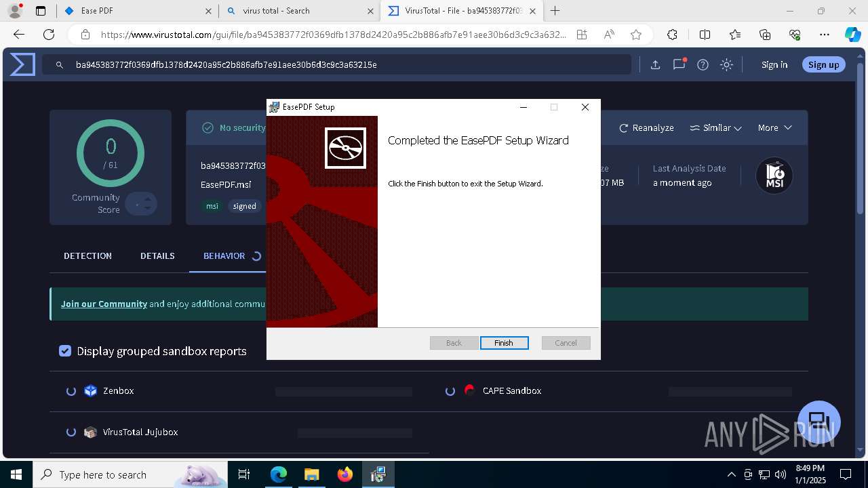Click the EasePDF Setup title icon
868x488 pixels.
coord(274,107)
